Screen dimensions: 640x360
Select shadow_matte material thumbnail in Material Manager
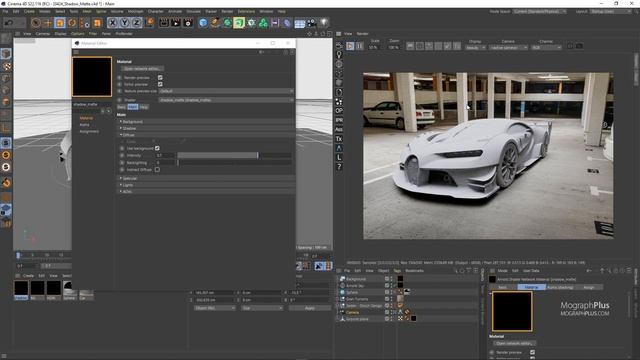click(21, 289)
